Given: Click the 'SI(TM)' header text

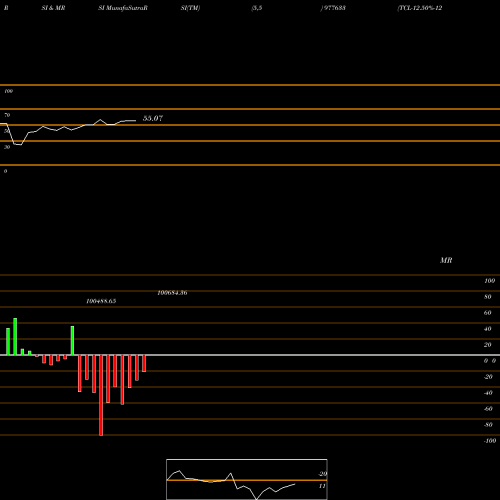Looking at the screenshot, I should point(190,8).
